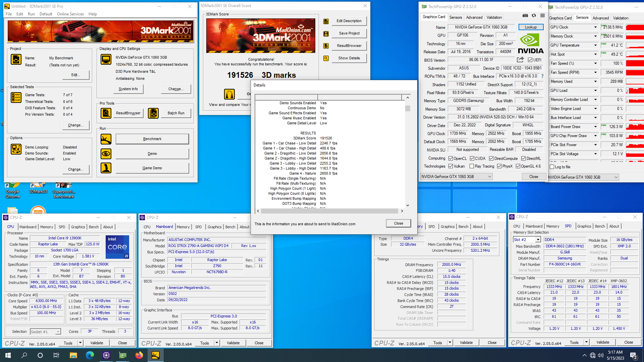Image resolution: width=644 pixels, height=362 pixels.
Task: Open GPU-Z hamburger menu icon
Action: [x=542, y=16]
